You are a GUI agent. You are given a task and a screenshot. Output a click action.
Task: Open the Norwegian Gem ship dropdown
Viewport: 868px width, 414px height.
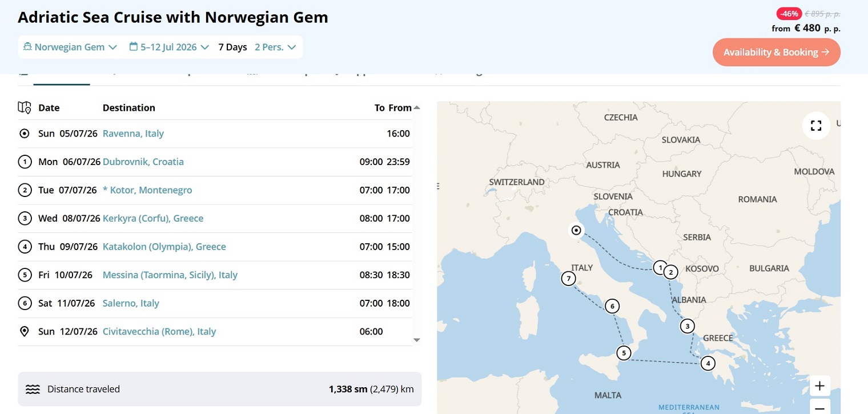point(70,47)
